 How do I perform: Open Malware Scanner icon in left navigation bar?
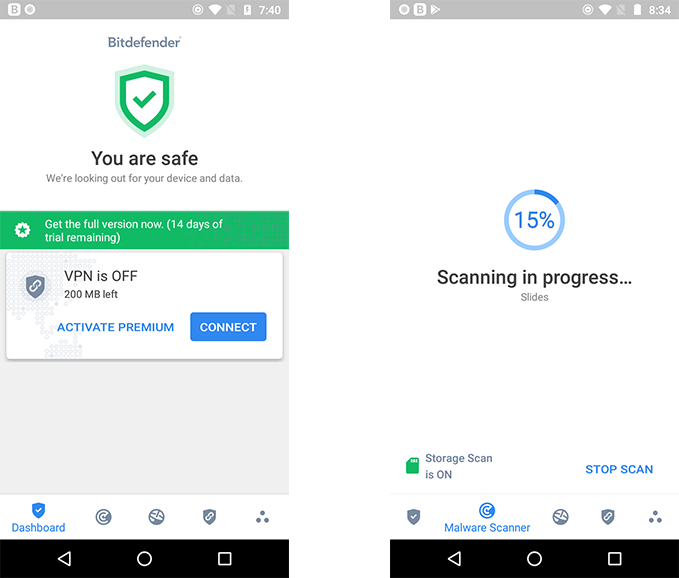[103, 517]
